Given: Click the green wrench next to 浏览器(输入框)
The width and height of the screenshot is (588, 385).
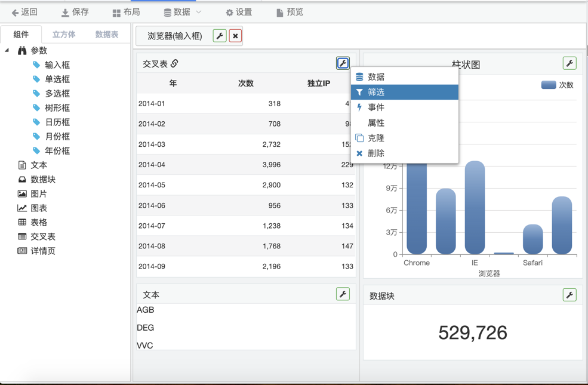Looking at the screenshot, I should [220, 36].
